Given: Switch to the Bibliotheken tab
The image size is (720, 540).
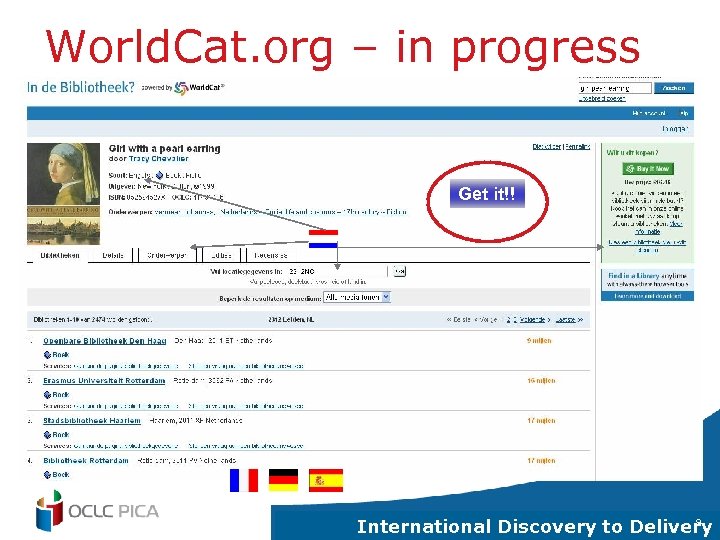Looking at the screenshot, I should pyautogui.click(x=60, y=255).
